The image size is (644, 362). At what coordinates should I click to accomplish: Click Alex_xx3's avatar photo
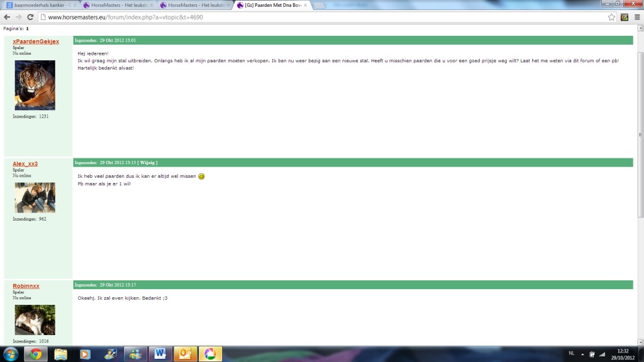point(35,197)
